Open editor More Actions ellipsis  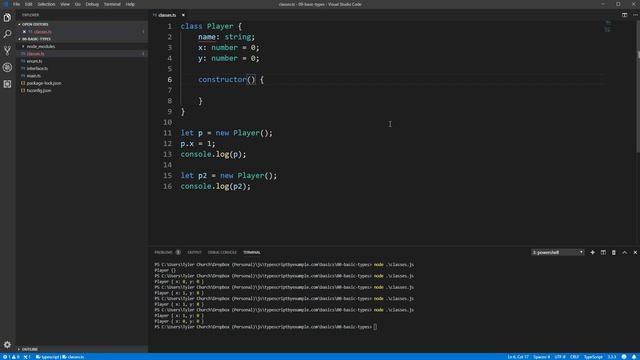(x=635, y=15)
